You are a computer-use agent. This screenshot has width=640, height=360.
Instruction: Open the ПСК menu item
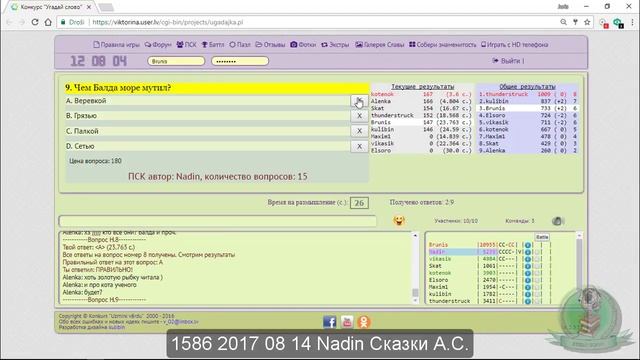pos(186,44)
